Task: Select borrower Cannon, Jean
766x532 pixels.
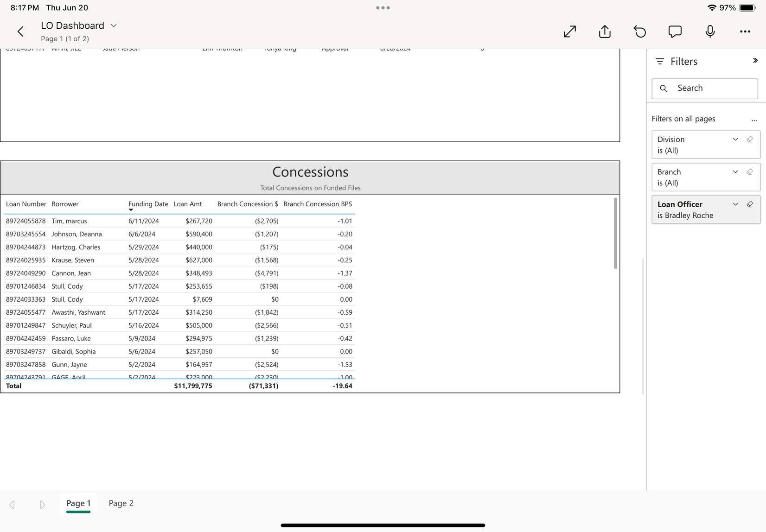Action: (71, 273)
